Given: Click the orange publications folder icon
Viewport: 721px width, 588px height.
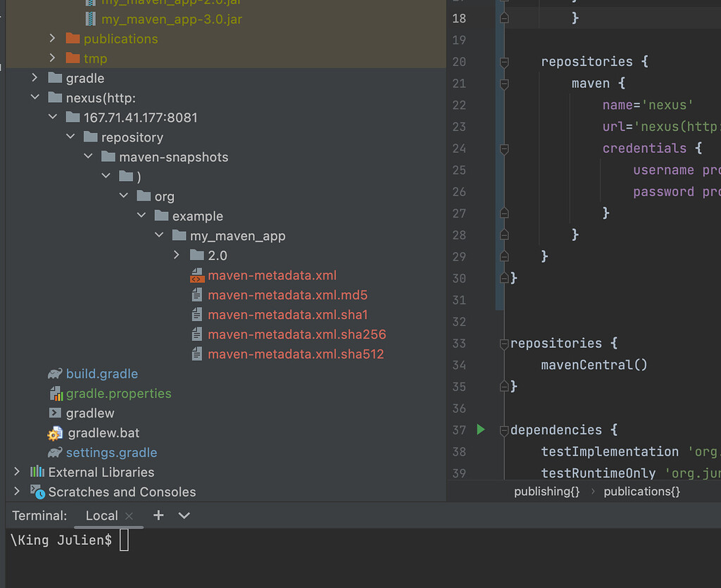Looking at the screenshot, I should [x=73, y=38].
